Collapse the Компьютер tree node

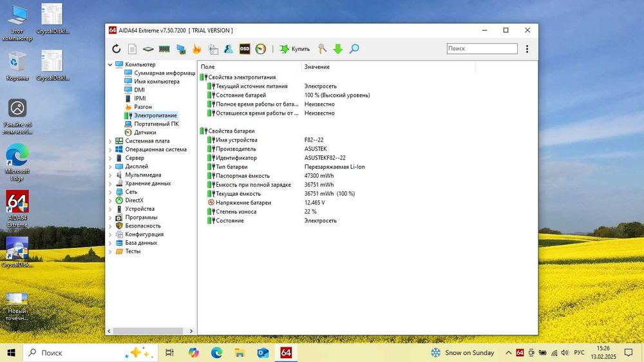tap(110, 64)
